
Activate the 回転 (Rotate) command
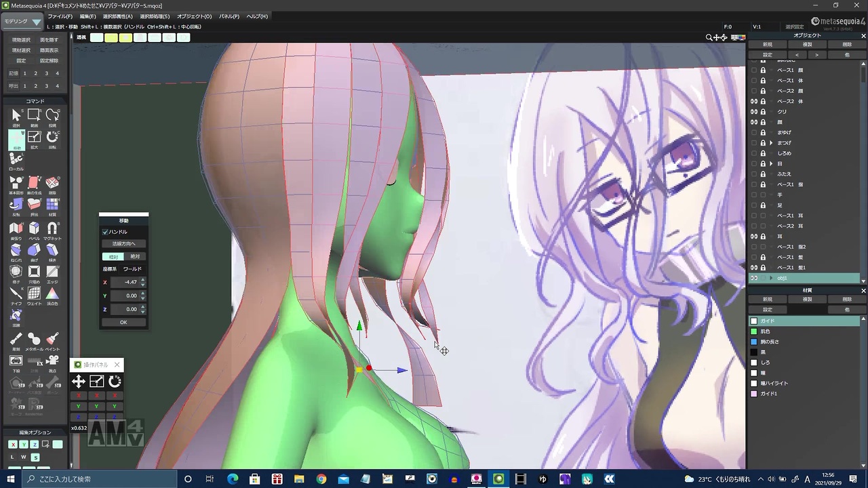[x=52, y=139]
